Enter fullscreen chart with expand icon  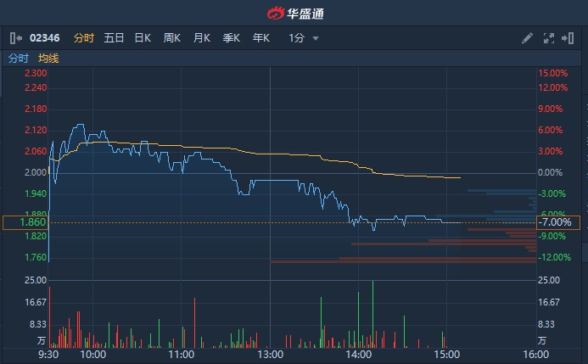(548, 38)
